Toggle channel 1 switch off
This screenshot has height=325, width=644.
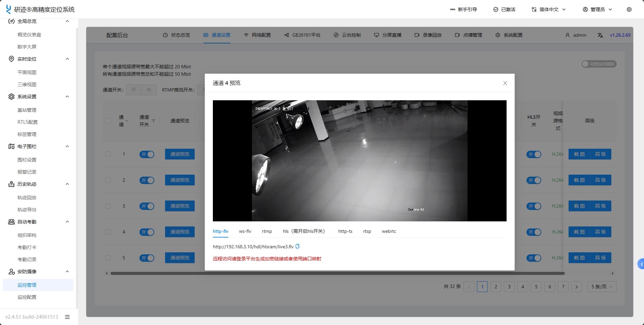[147, 154]
